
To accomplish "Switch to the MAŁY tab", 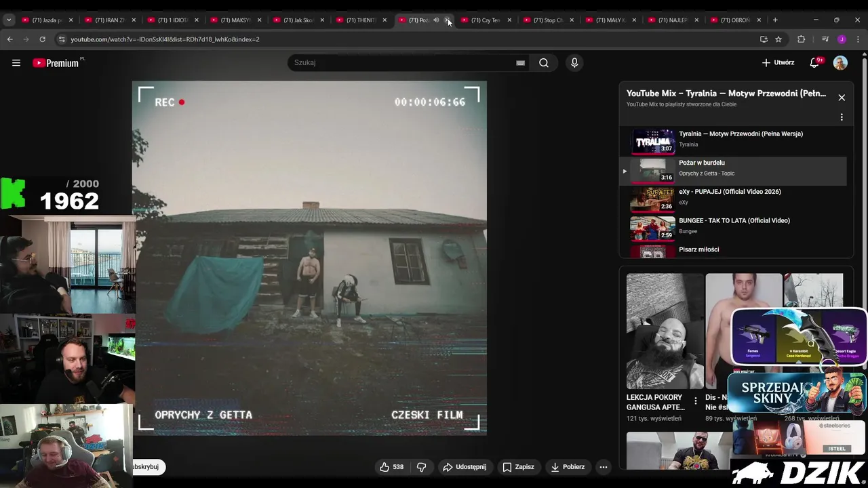I will pos(610,20).
